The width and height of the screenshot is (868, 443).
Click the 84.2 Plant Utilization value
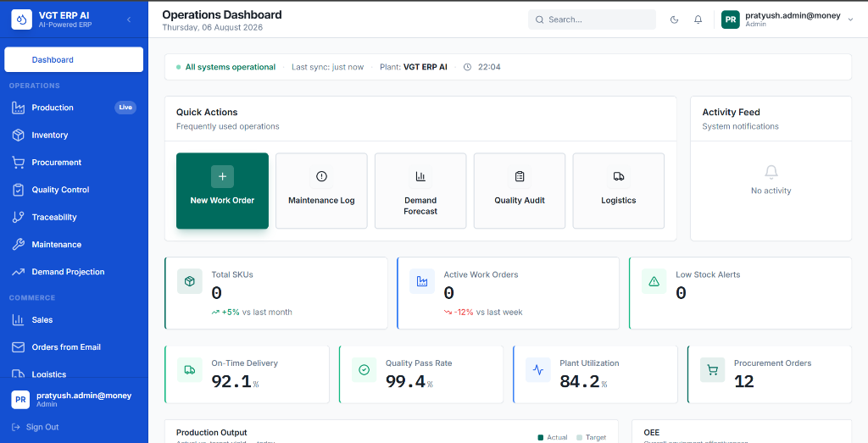coord(580,381)
